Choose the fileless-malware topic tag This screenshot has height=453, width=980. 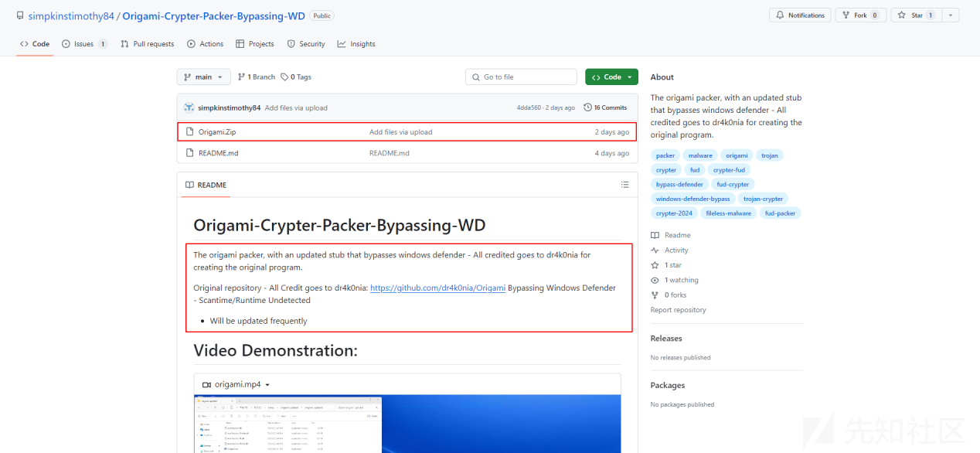(x=729, y=213)
